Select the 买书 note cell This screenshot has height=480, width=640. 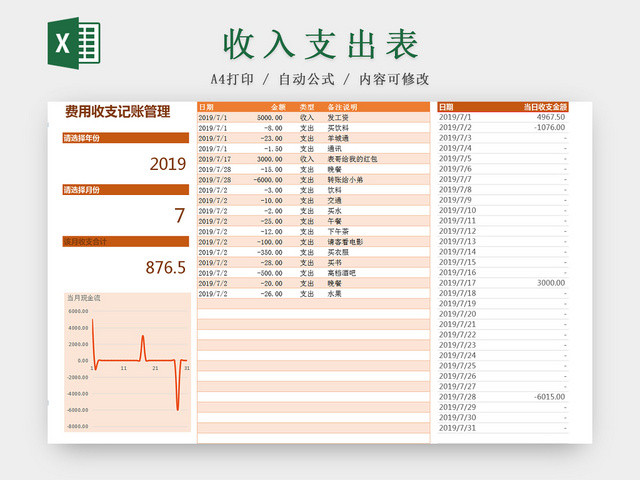(334, 263)
